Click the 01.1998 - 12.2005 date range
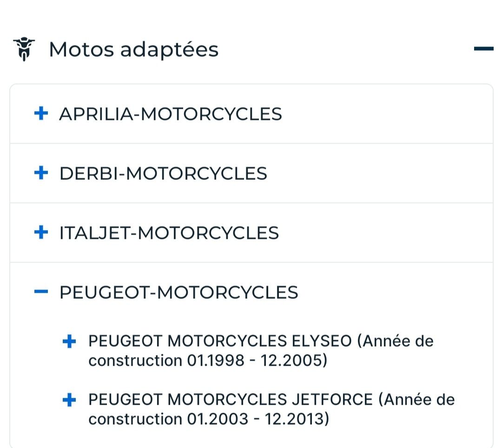502x448 pixels. tap(257, 361)
